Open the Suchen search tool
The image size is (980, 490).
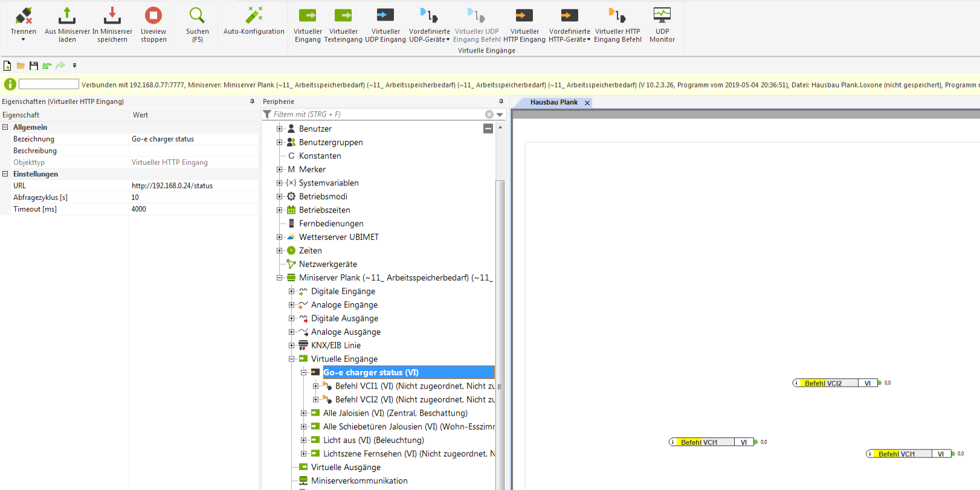(197, 24)
